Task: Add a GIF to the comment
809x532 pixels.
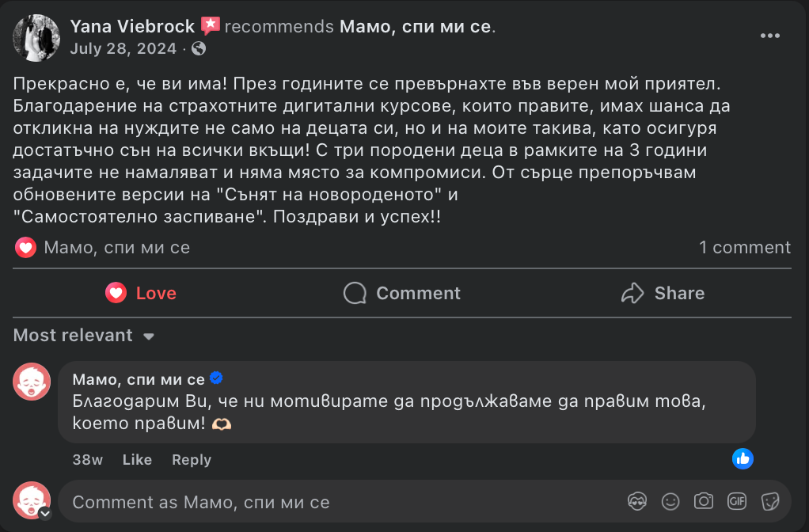Action: pyautogui.click(x=737, y=501)
